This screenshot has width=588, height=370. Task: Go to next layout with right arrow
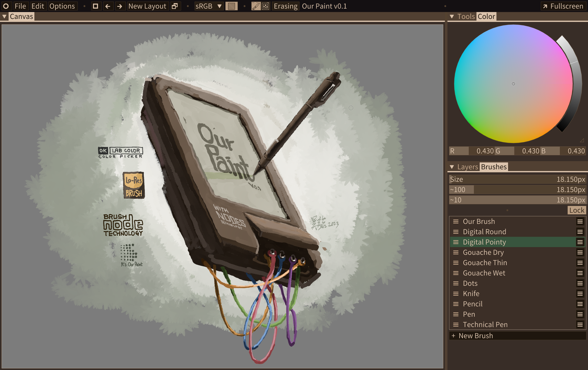120,6
